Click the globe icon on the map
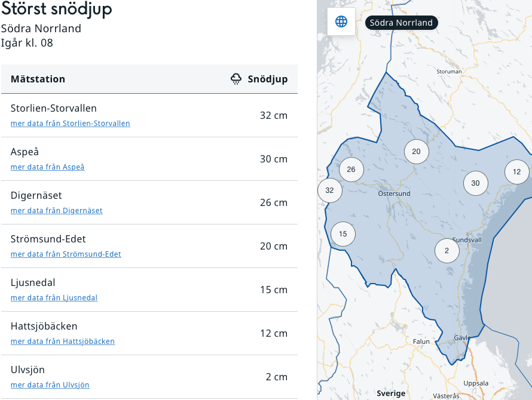 341,22
